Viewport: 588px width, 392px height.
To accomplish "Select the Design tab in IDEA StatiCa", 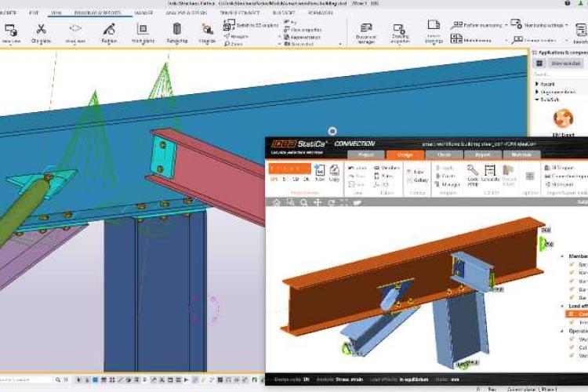I will [405, 154].
